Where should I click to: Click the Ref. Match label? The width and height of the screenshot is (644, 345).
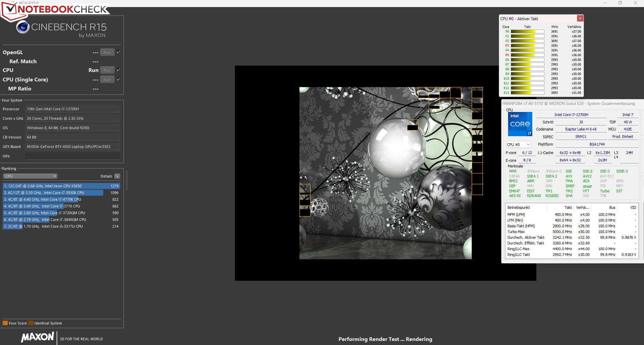pyautogui.click(x=23, y=62)
